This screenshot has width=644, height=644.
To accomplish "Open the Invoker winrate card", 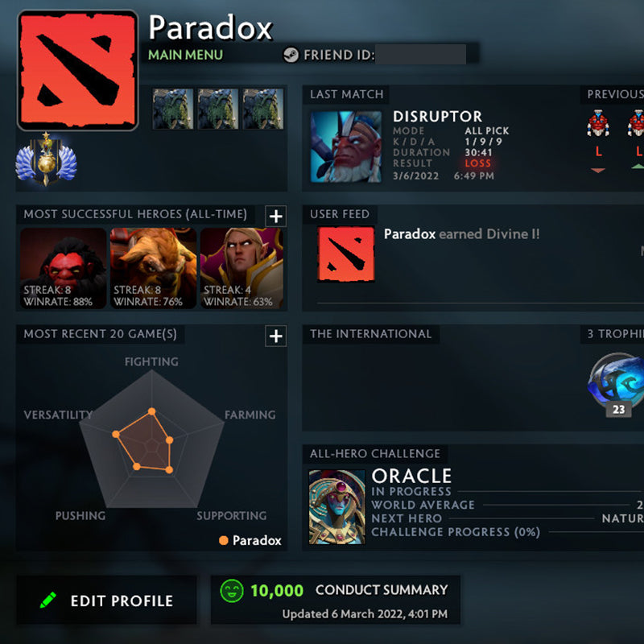I will 242,268.
